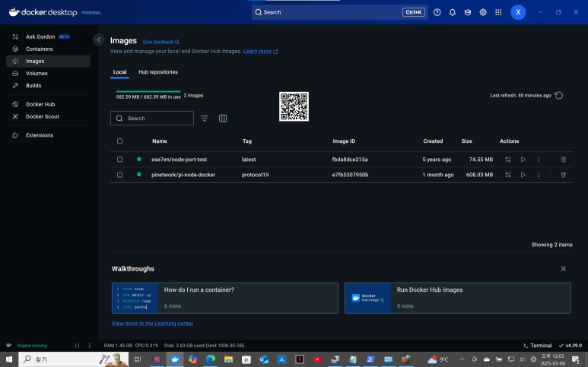Open more actions for ese7en/node-port-test
This screenshot has height=367, width=588.
539,160
